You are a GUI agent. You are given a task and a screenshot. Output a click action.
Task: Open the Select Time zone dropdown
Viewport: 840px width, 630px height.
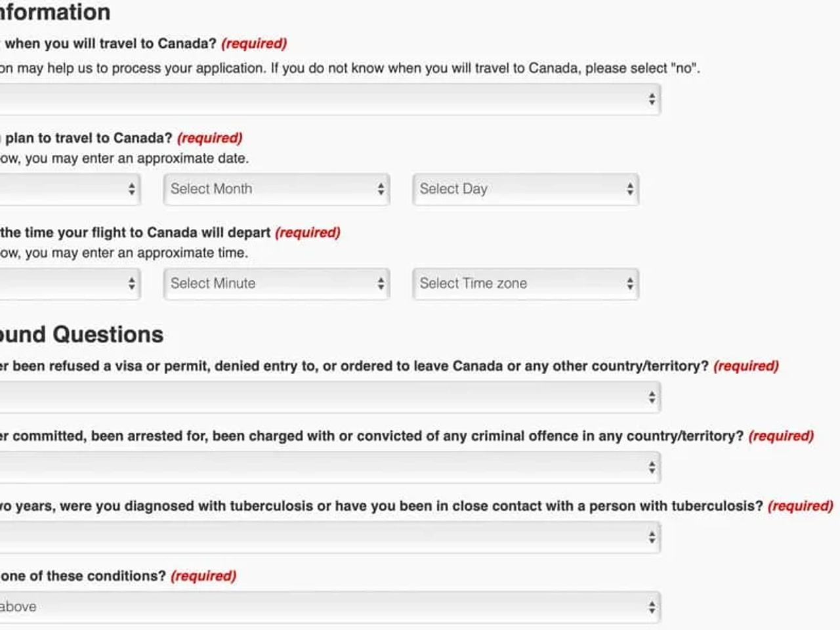pos(526,283)
